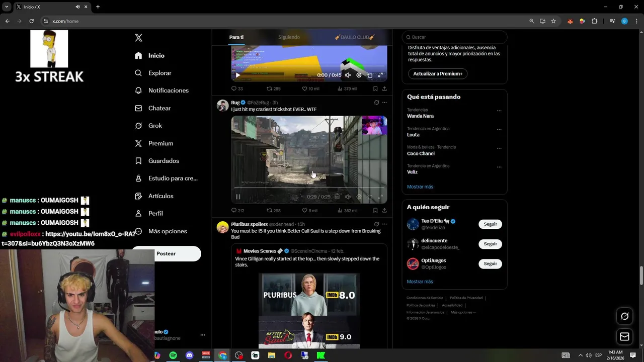This screenshot has height=362, width=644.
Task: Open Premium in the sidebar
Action: coord(154,143)
